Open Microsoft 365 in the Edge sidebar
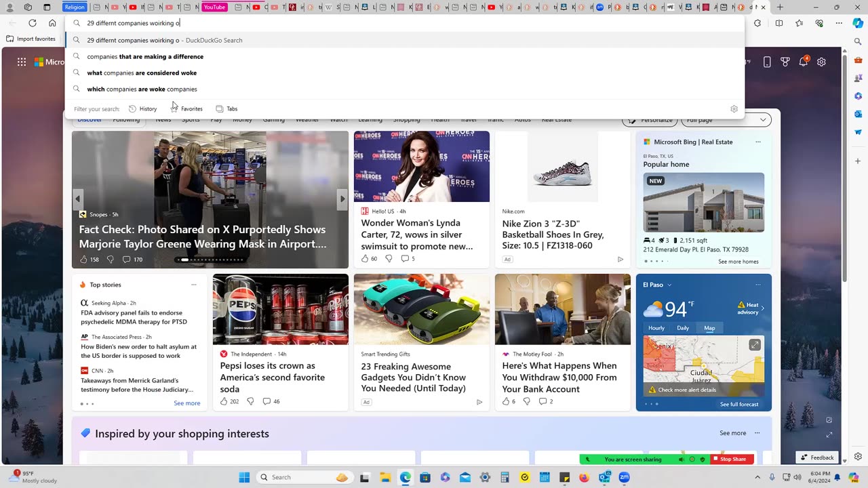The image size is (868, 488). pos(858,96)
